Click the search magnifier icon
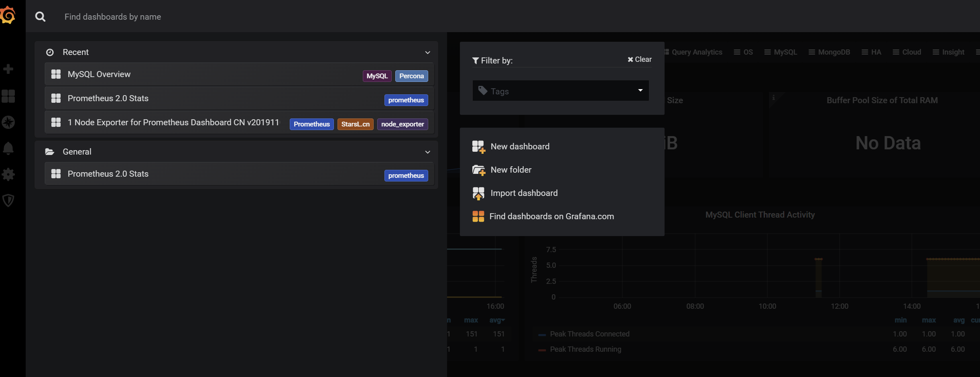The width and height of the screenshot is (980, 377). (x=40, y=16)
